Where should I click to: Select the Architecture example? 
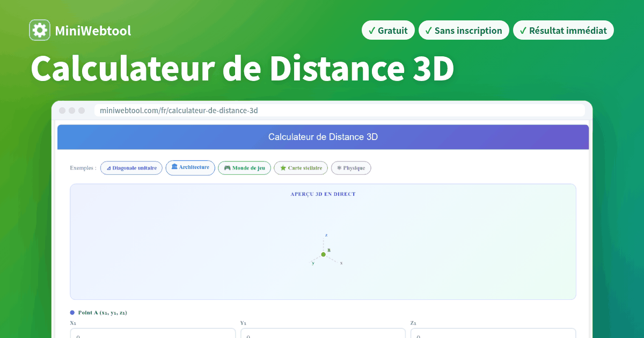click(x=191, y=167)
